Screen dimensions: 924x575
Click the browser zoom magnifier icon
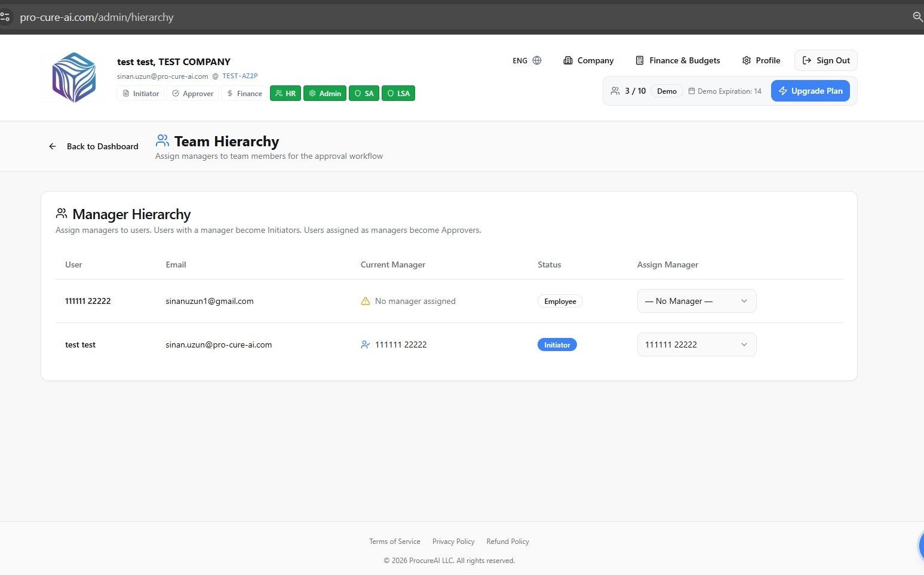[918, 17]
